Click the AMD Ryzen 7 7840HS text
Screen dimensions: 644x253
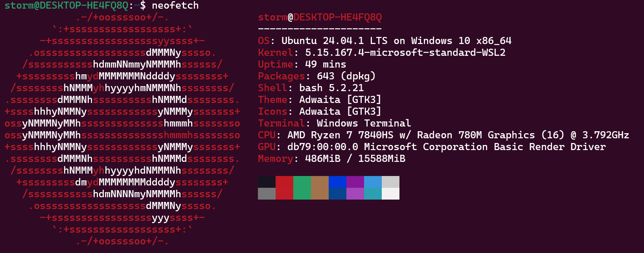click(x=340, y=135)
